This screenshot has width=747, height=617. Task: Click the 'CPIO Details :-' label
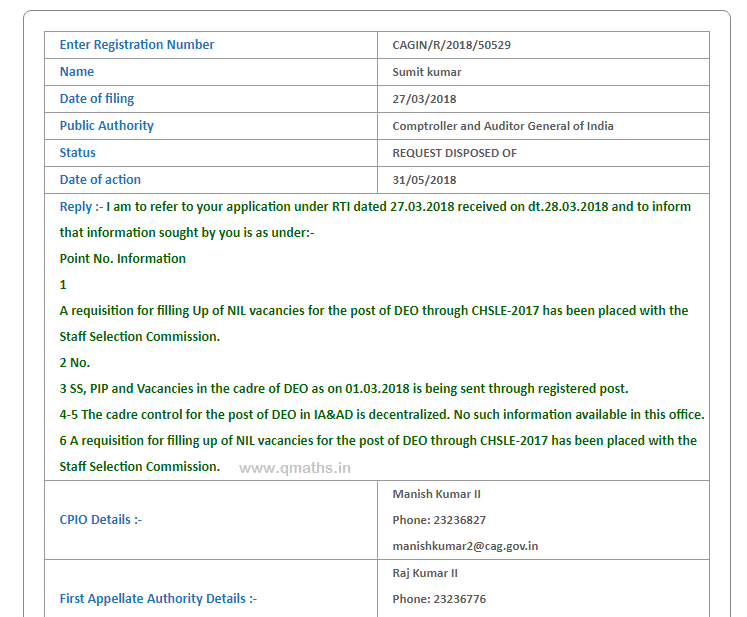pyautogui.click(x=101, y=520)
